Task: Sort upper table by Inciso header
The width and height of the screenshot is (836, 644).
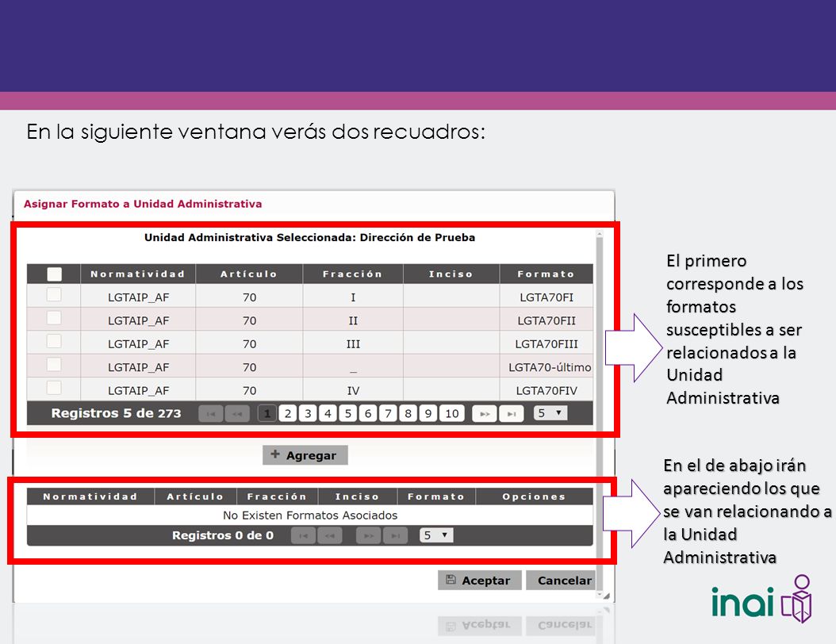Action: pos(451,274)
